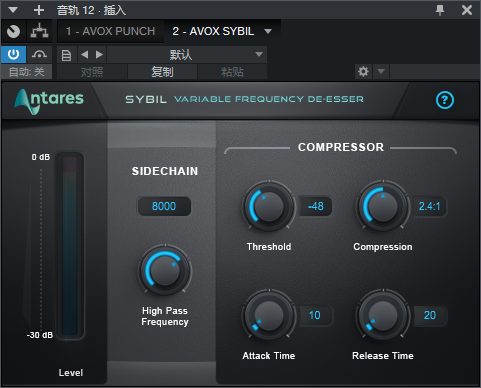
Task: Click the SYBIL Variable Frequency De-Esser title
Action: point(244,99)
